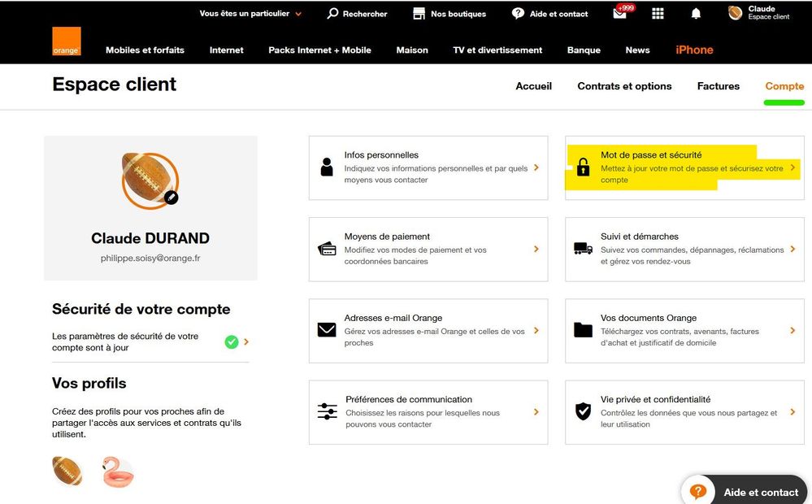
Task: Click the Nos boutiques shop icon
Action: coord(419,14)
